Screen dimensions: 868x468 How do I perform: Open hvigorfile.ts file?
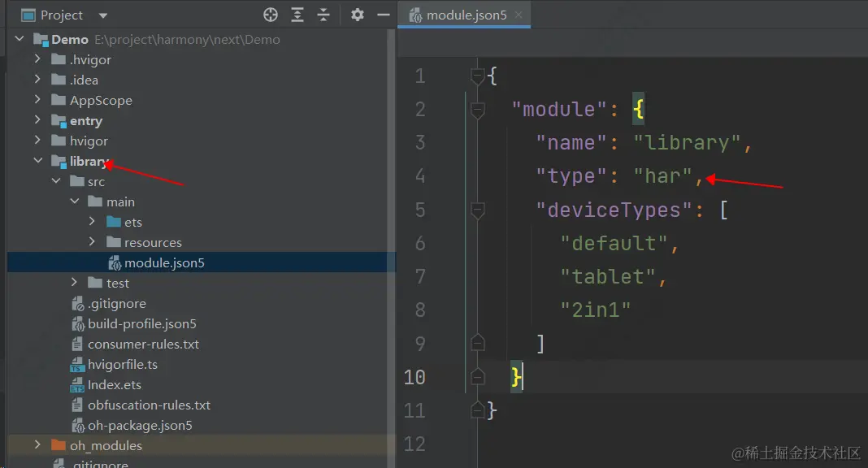pyautogui.click(x=123, y=365)
